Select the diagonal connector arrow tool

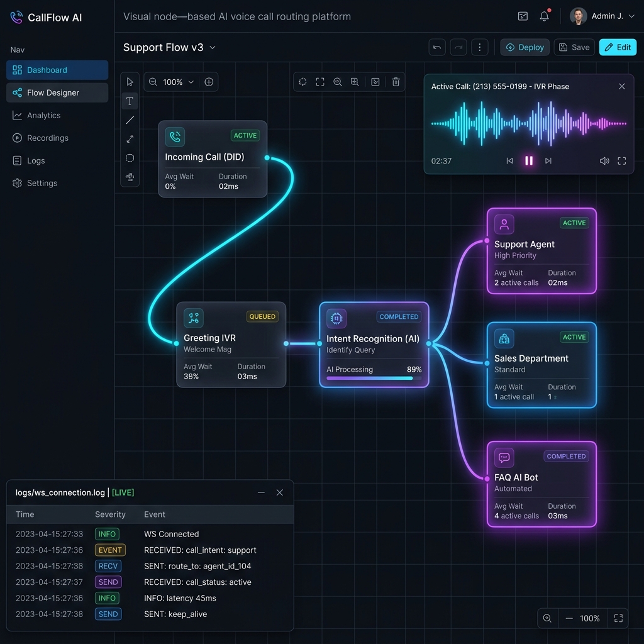click(x=130, y=139)
